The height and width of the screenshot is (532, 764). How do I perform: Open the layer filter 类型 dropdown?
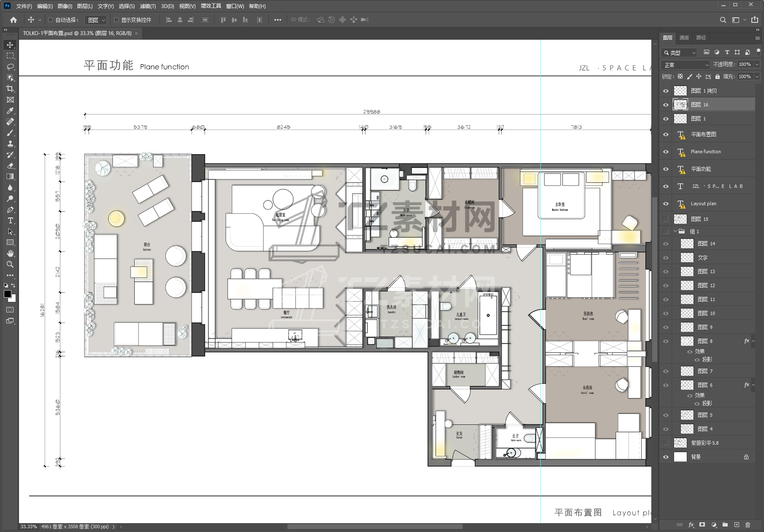(679, 53)
